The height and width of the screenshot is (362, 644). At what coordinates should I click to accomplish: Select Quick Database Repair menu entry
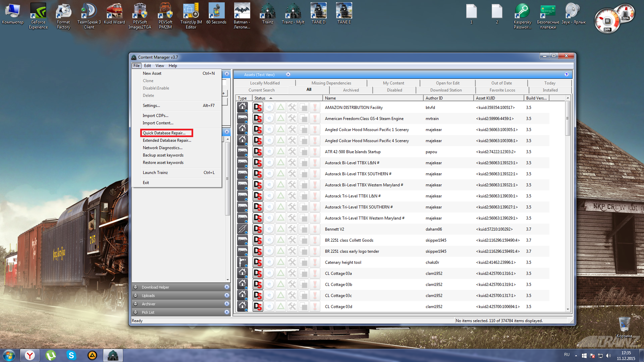pos(164,133)
